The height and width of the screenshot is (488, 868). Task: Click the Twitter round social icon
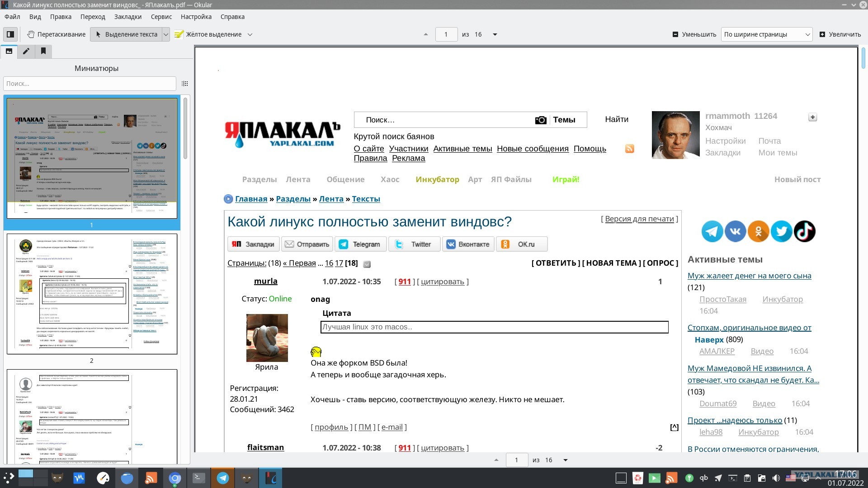[782, 231]
